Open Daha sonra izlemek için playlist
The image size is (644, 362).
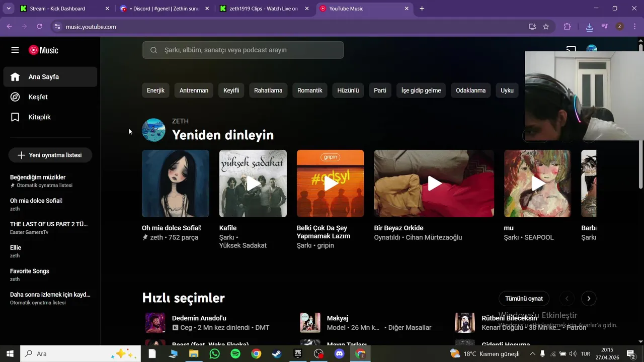click(50, 298)
